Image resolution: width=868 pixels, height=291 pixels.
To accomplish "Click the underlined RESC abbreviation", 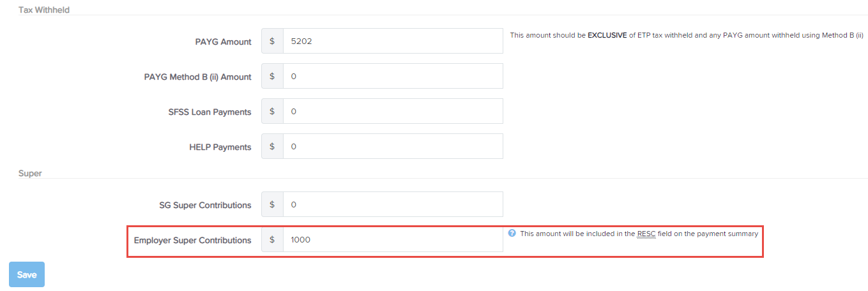I will pos(646,234).
